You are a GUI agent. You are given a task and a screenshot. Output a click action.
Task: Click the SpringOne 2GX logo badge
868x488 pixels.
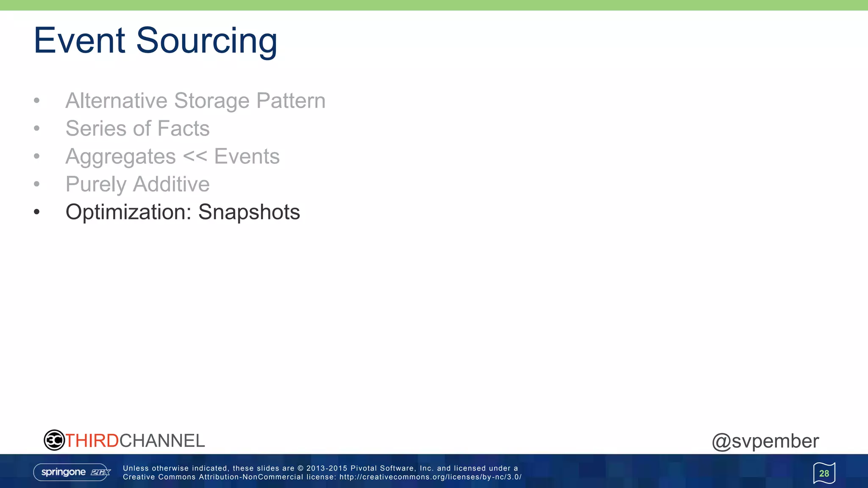coord(72,472)
